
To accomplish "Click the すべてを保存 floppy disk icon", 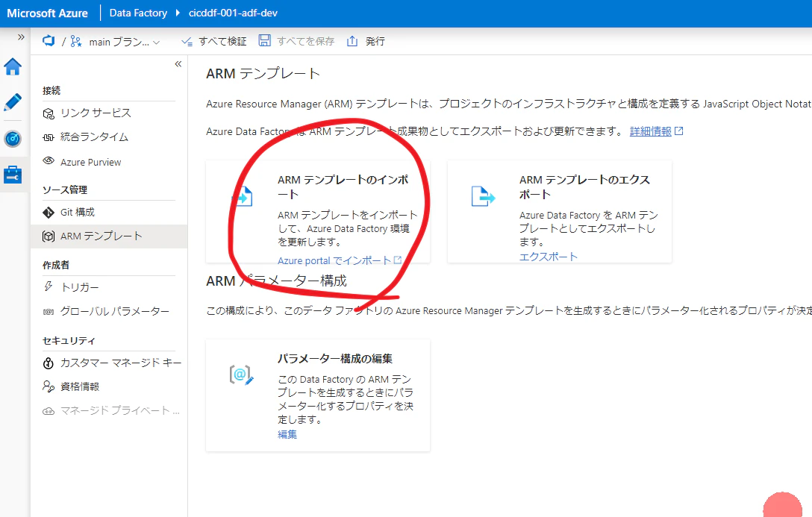I will coord(265,40).
